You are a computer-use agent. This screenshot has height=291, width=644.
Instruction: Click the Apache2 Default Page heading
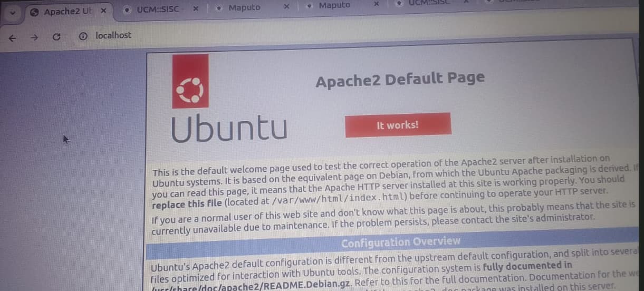tap(400, 80)
